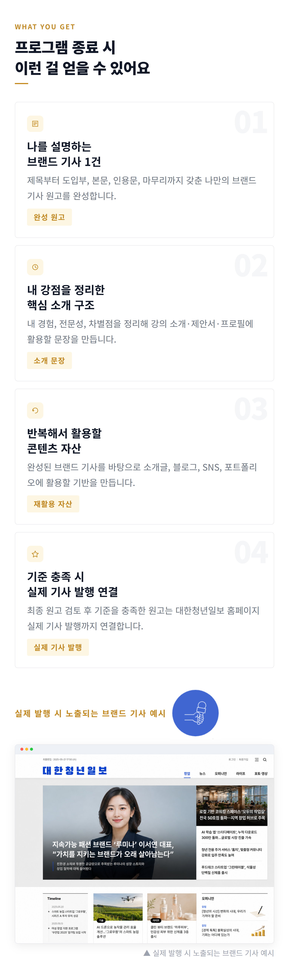
Task: Open the drone farming article thumbnail
Action: pos(118,907)
